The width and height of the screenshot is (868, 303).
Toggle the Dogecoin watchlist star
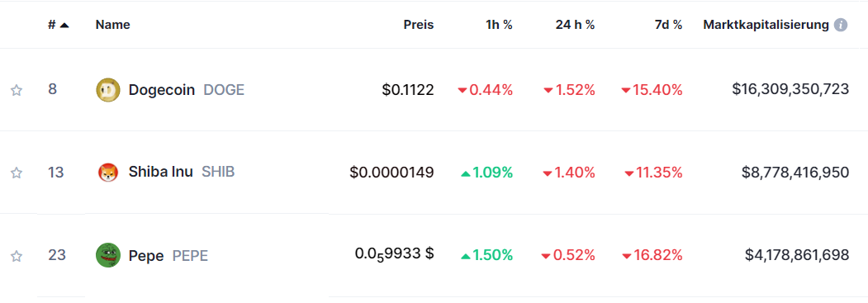click(x=17, y=90)
